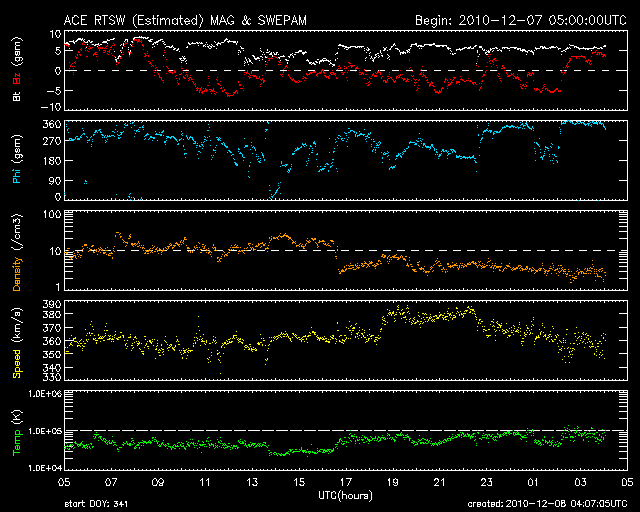Image resolution: width=640 pixels, height=512 pixels.
Task: Click the 'ACE RTSW (Estimated) MAG & SWEPAM' title
Action: click(x=185, y=20)
